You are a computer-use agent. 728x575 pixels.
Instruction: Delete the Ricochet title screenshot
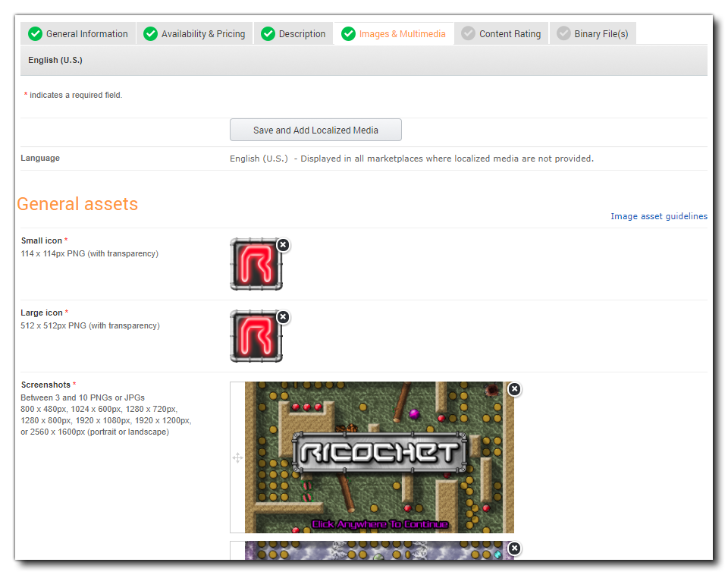pyautogui.click(x=514, y=388)
